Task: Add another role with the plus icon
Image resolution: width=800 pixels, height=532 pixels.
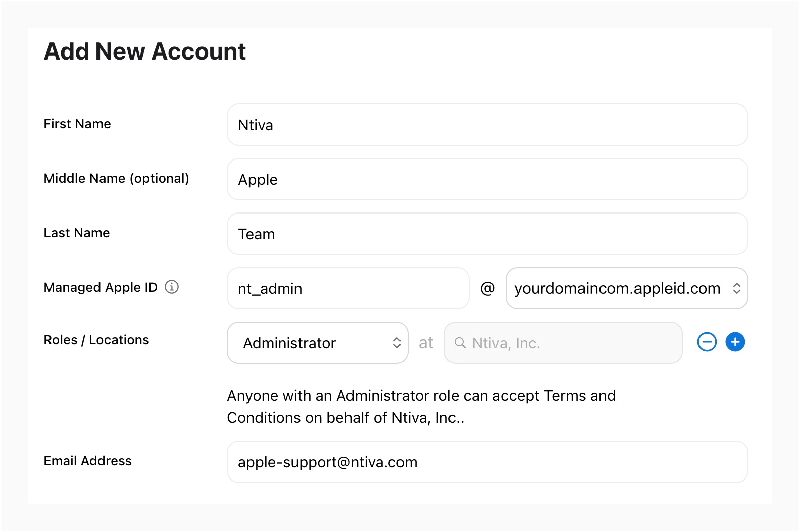Action: [x=735, y=342]
